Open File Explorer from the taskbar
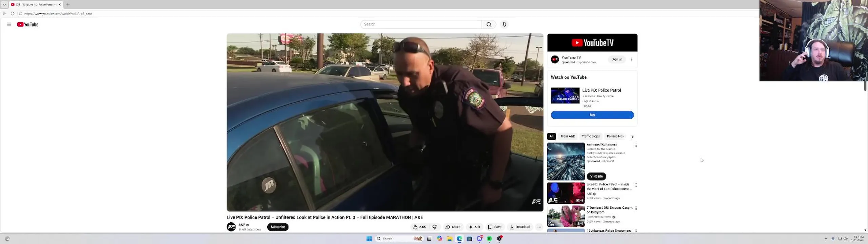 [x=449, y=239]
